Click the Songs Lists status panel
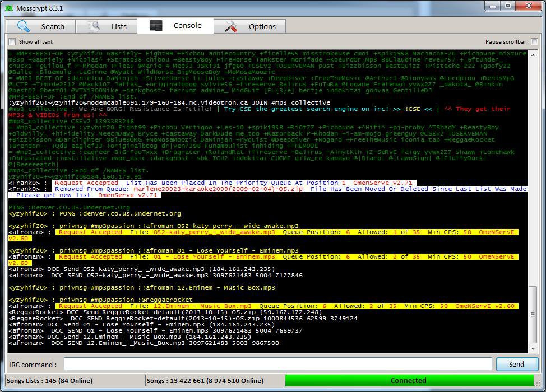The width and height of the screenshot is (546, 392). [x=75, y=381]
